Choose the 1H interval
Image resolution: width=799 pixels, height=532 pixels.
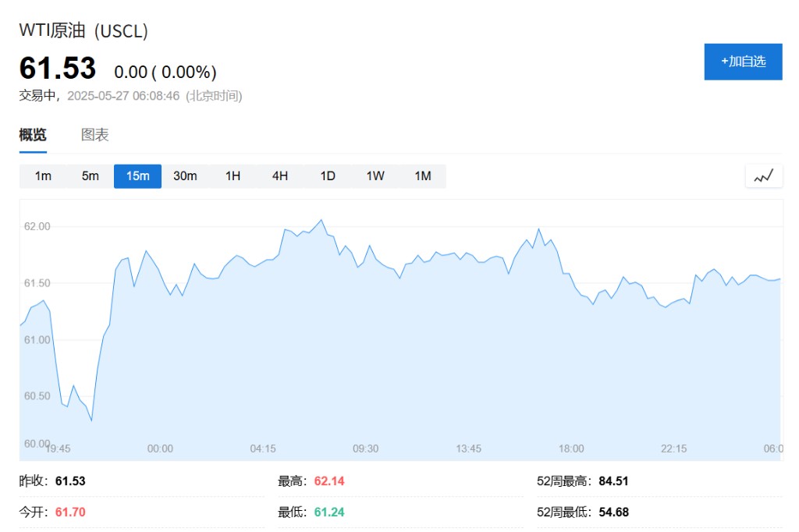point(233,176)
